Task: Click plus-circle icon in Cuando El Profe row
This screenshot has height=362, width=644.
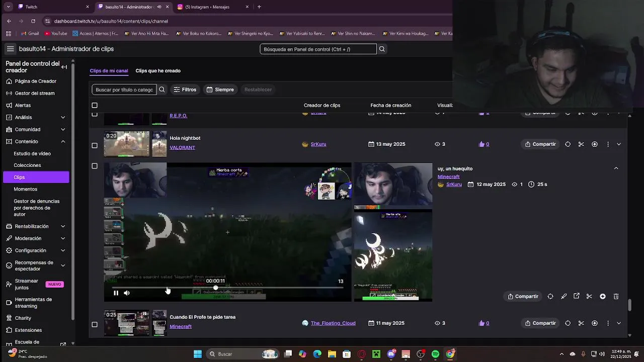Action: coord(595,323)
